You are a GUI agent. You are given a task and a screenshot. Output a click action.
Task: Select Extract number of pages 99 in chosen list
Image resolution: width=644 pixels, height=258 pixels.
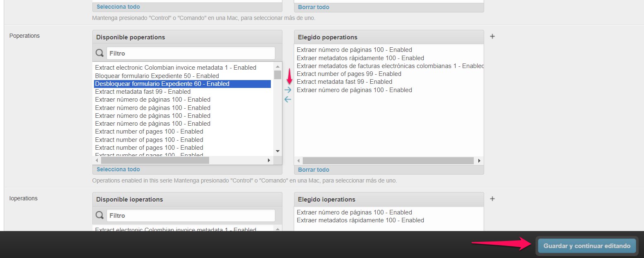pyautogui.click(x=349, y=74)
